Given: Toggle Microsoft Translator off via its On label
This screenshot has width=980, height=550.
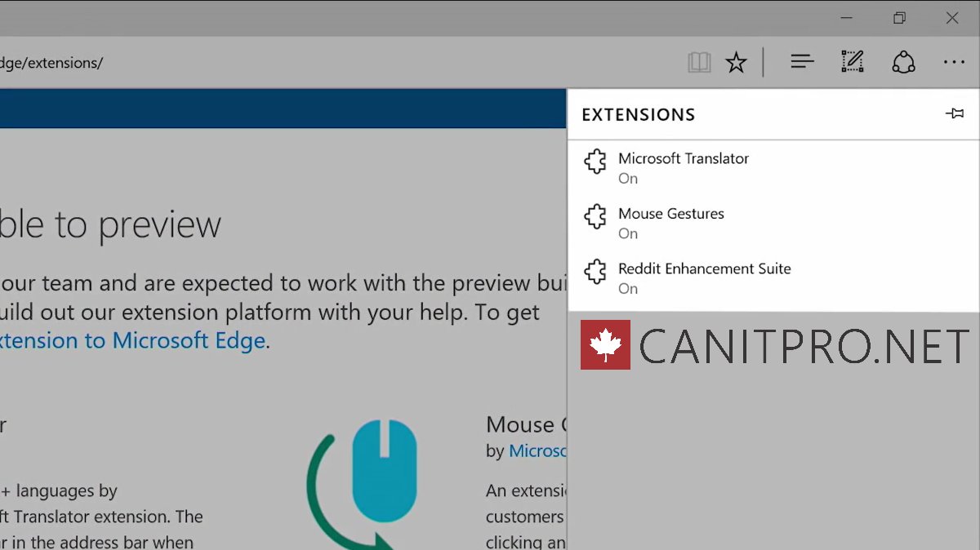Looking at the screenshot, I should (628, 178).
